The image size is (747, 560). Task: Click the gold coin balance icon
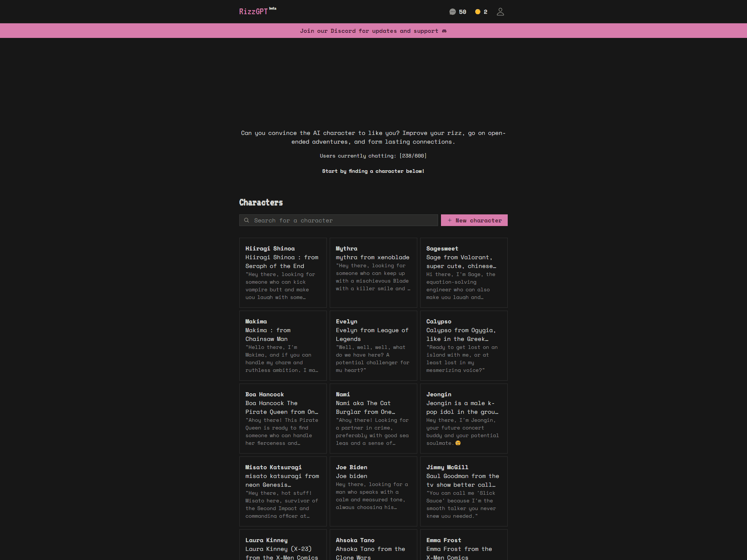(477, 12)
